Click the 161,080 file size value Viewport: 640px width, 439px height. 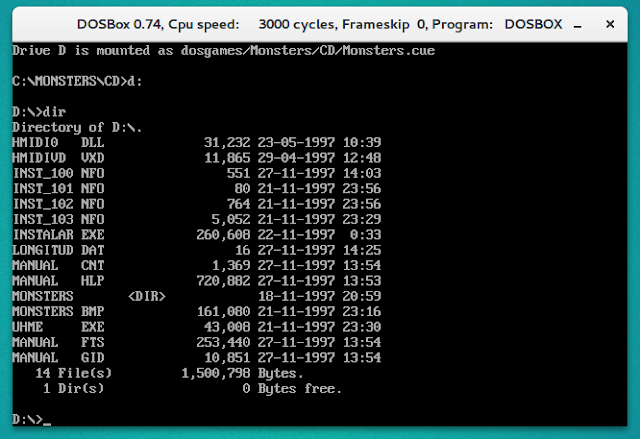pyautogui.click(x=223, y=312)
